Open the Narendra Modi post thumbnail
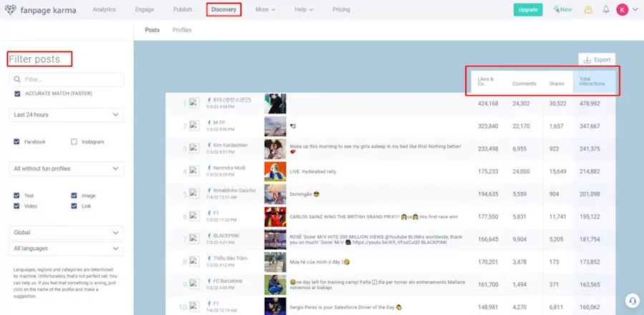Image resolution: width=644 pixels, height=315 pixels. click(x=275, y=171)
